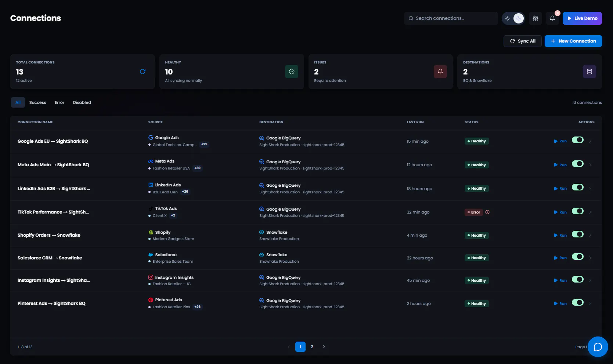The height and width of the screenshot is (364, 613).
Task: Select the All filter tab
Action: (x=18, y=102)
